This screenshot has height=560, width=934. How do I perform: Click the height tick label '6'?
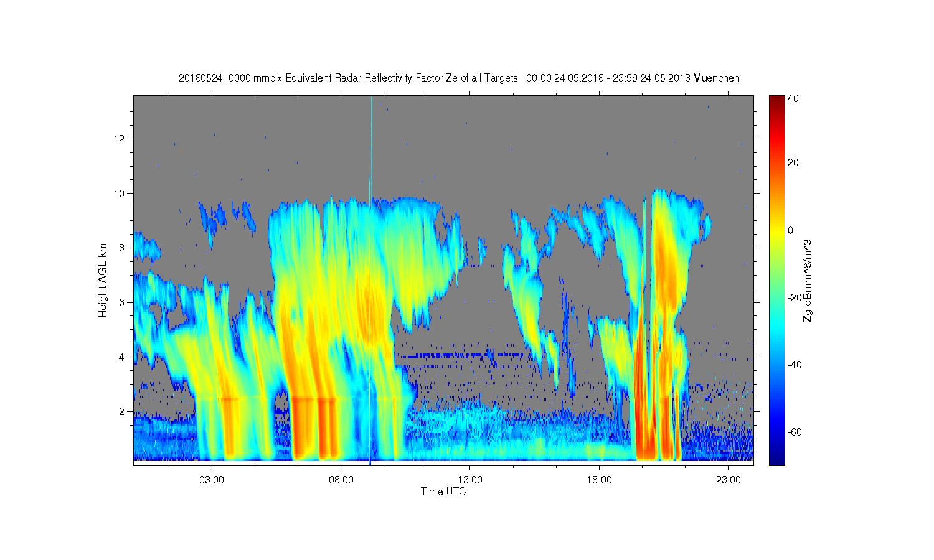tap(122, 302)
